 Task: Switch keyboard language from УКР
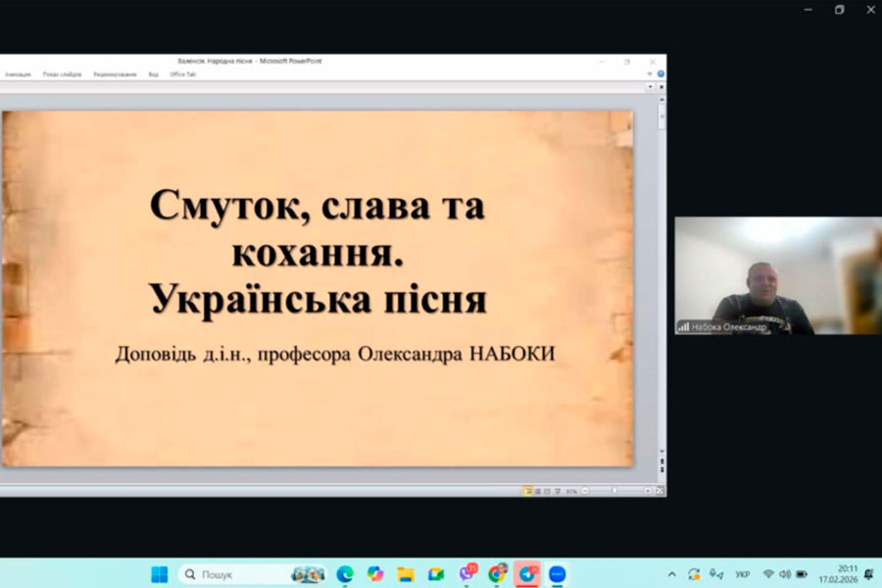click(743, 574)
